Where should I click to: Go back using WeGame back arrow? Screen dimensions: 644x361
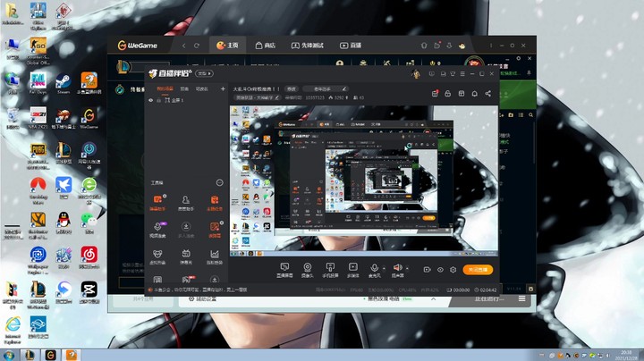(x=183, y=46)
